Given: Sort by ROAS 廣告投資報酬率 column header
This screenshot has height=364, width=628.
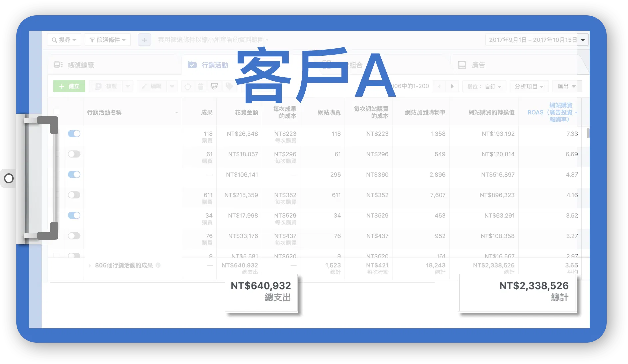Looking at the screenshot, I should point(550,112).
